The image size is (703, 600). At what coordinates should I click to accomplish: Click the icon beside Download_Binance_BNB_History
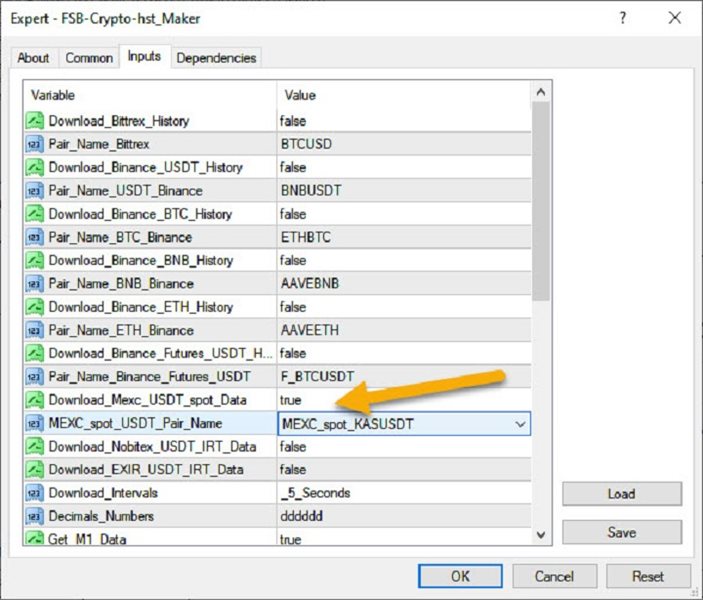point(35,261)
